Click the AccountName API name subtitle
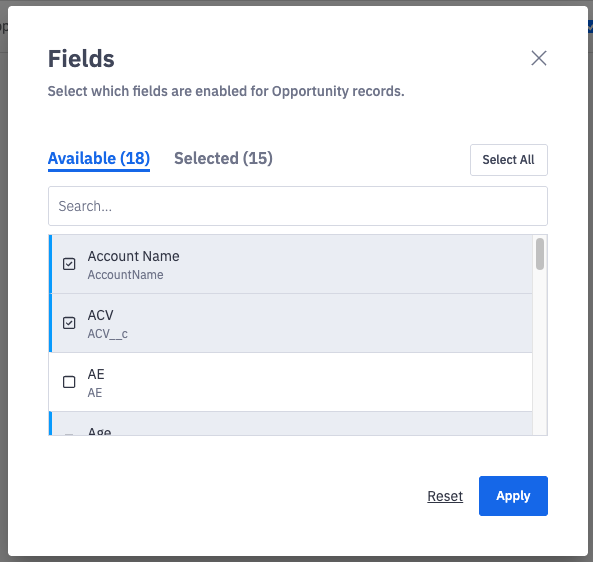Image resolution: width=593 pixels, height=562 pixels. click(x=126, y=275)
